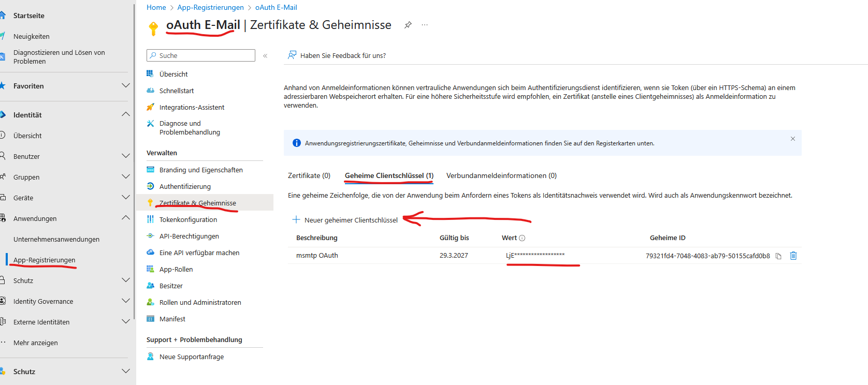Collapse the app menu with double-chevron
The width and height of the screenshot is (868, 385).
coord(265,56)
